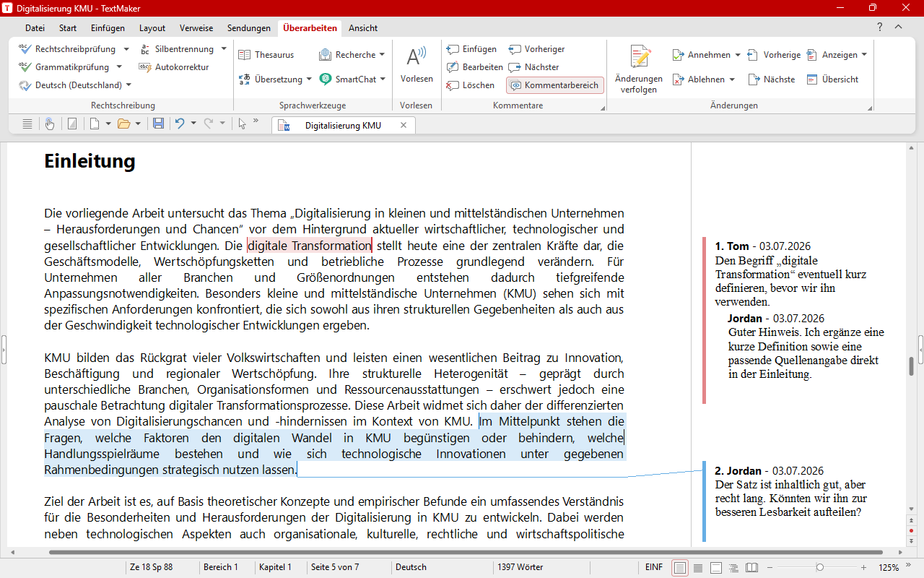924x578 pixels.
Task: Click the Anzeigen changes display icon
Action: [812, 55]
